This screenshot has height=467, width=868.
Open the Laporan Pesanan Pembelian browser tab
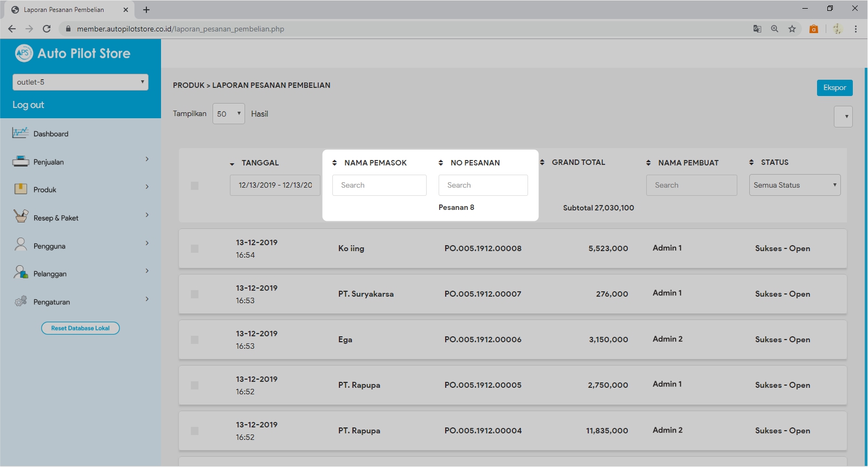64,10
